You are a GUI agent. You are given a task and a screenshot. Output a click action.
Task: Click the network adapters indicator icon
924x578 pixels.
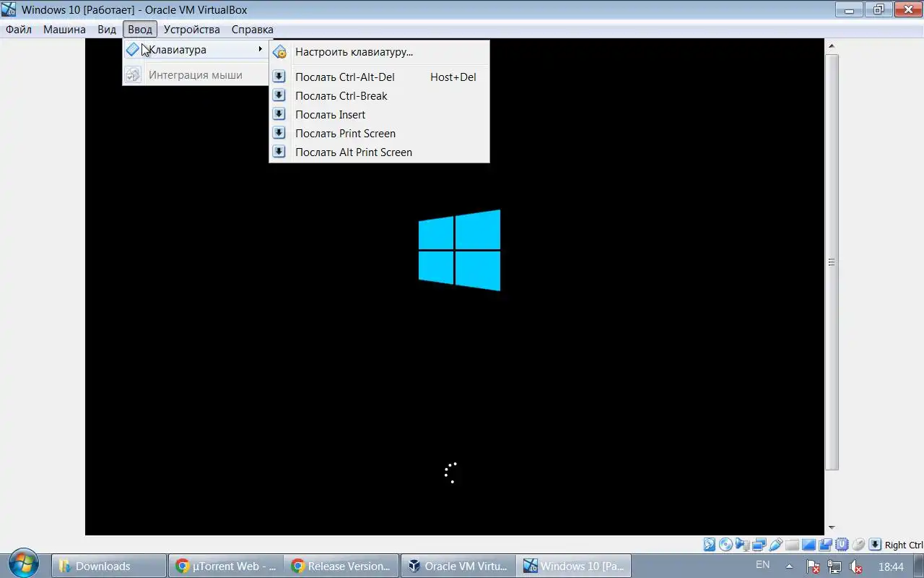(x=759, y=545)
